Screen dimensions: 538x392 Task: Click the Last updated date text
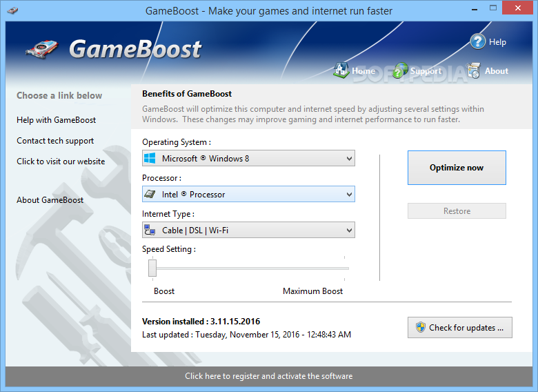click(x=246, y=335)
